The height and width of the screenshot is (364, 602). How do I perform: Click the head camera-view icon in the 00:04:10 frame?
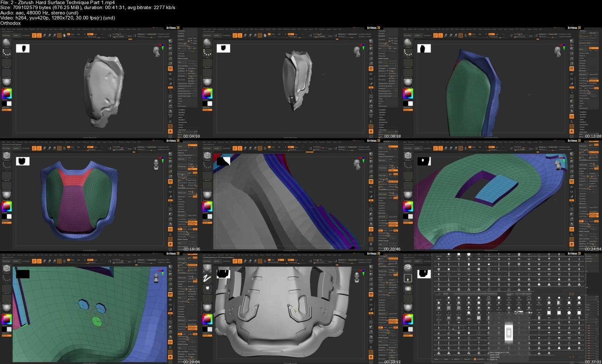[x=156, y=52]
